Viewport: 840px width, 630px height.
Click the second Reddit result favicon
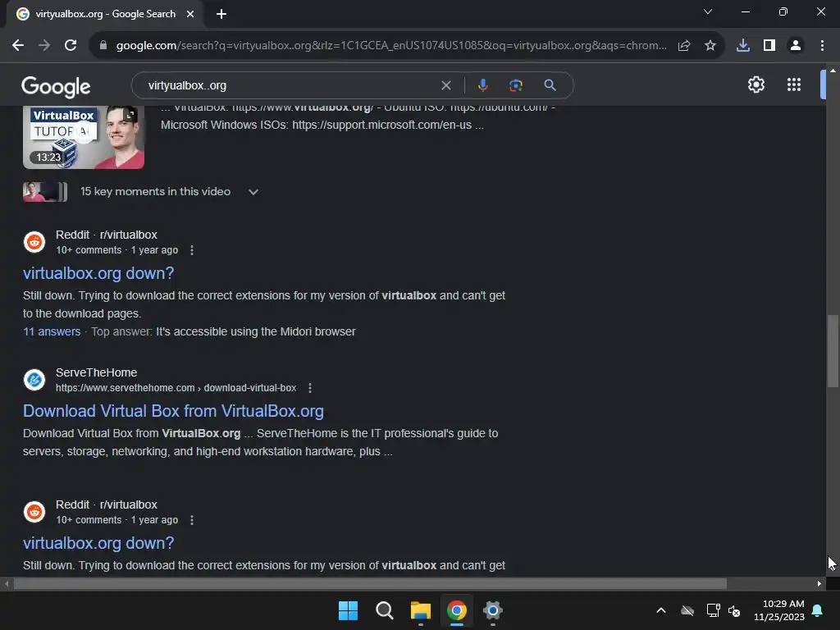point(34,512)
